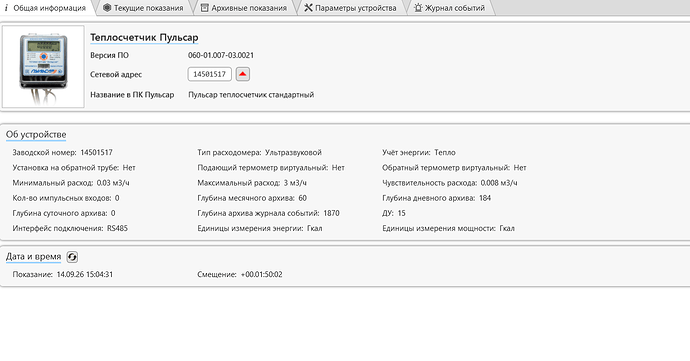Click the Дата и время section header

(x=33, y=257)
